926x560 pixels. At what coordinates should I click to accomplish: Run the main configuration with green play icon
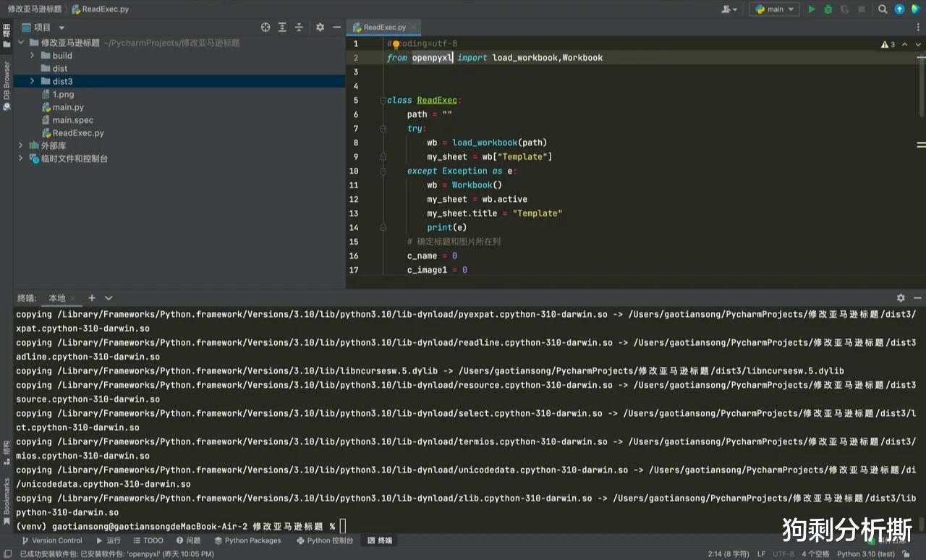coord(812,10)
